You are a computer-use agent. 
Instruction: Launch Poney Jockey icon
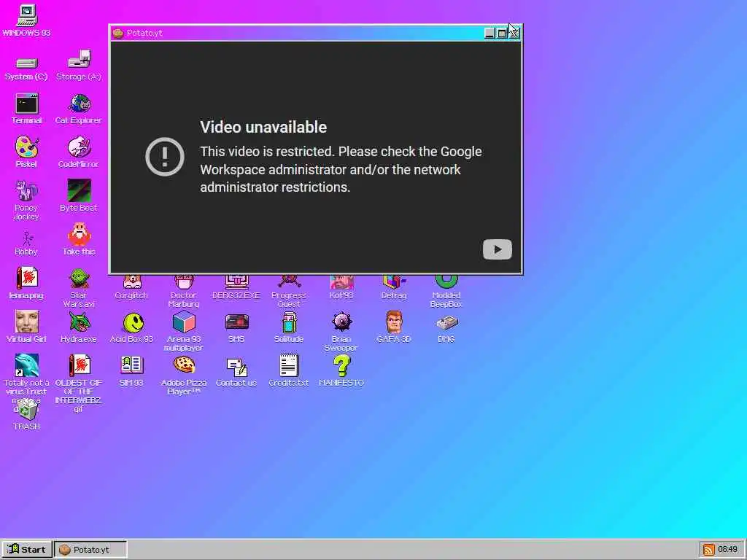coord(26,190)
